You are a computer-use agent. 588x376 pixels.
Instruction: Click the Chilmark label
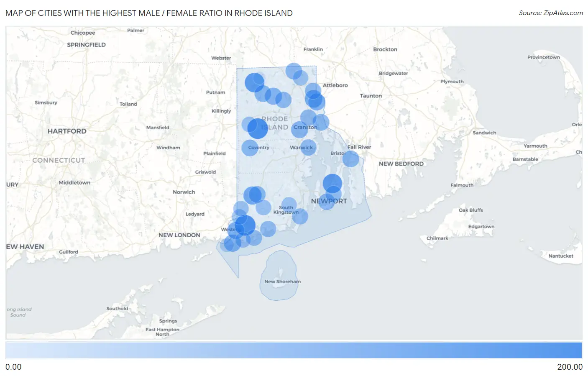tap(437, 238)
